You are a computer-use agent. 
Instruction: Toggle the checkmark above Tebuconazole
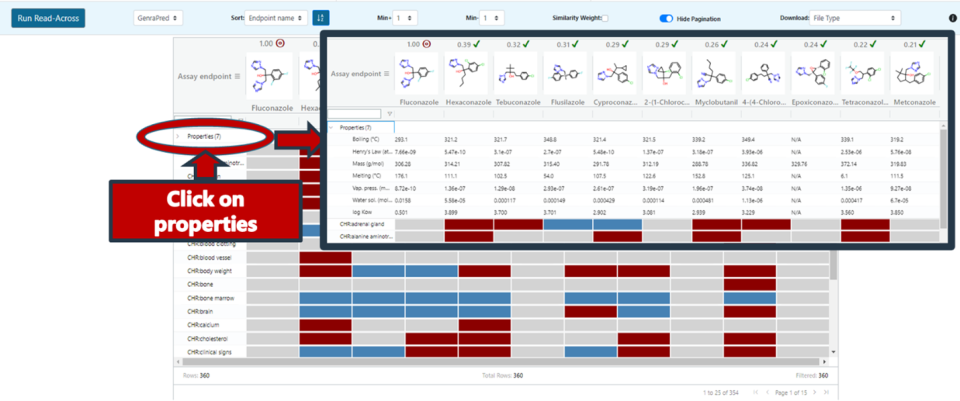[525, 44]
